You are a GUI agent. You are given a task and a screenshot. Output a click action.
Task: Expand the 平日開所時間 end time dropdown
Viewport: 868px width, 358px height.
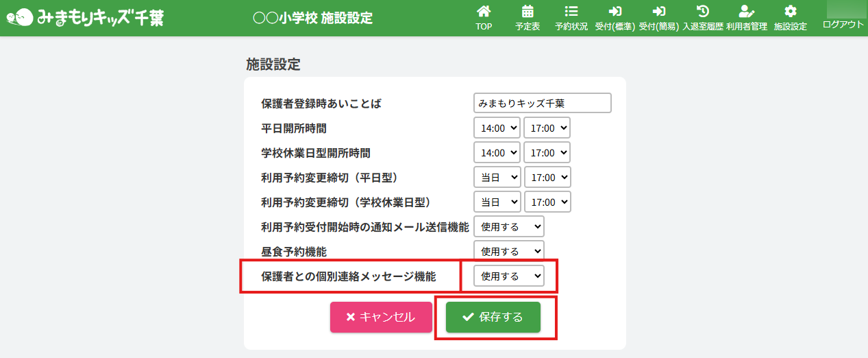click(547, 128)
